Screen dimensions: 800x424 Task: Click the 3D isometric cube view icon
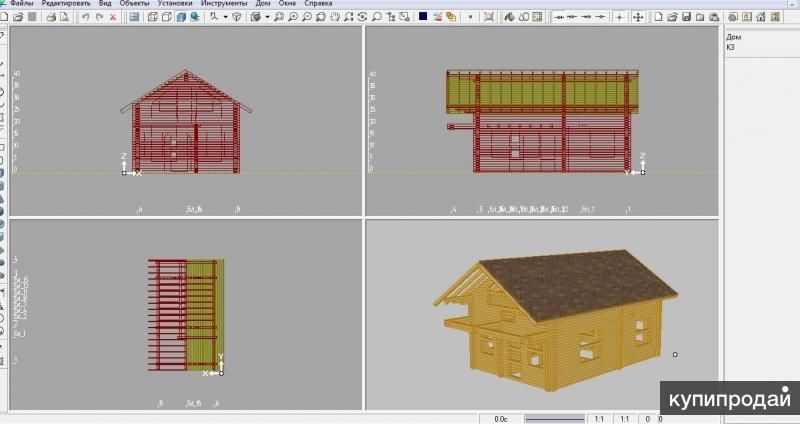237,17
